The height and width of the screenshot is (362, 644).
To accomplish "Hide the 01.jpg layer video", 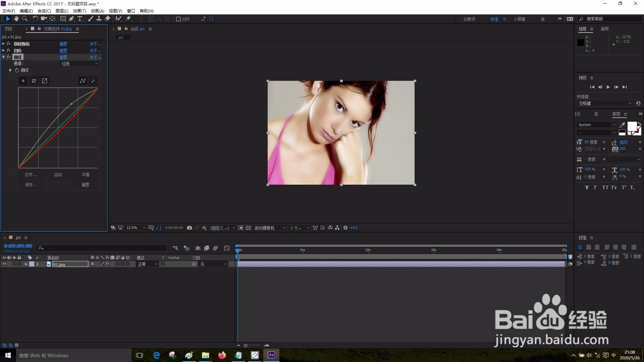I will (x=4, y=264).
